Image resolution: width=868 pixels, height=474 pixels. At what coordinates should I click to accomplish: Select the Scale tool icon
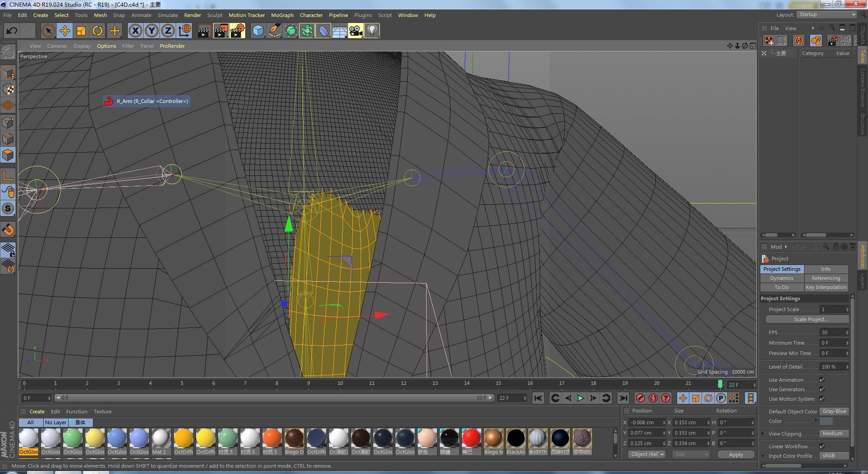[81, 31]
